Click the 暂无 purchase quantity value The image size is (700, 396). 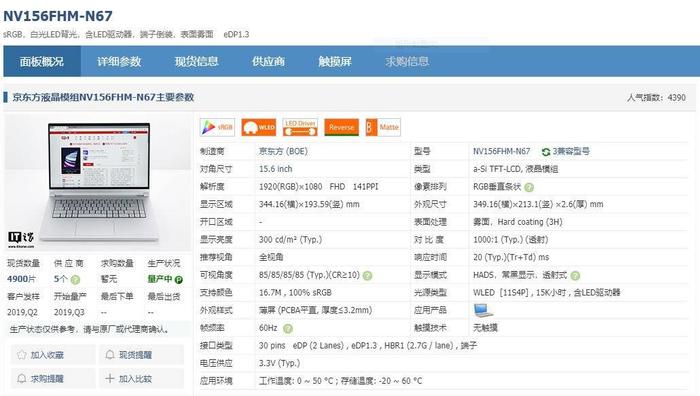pyautogui.click(x=109, y=279)
